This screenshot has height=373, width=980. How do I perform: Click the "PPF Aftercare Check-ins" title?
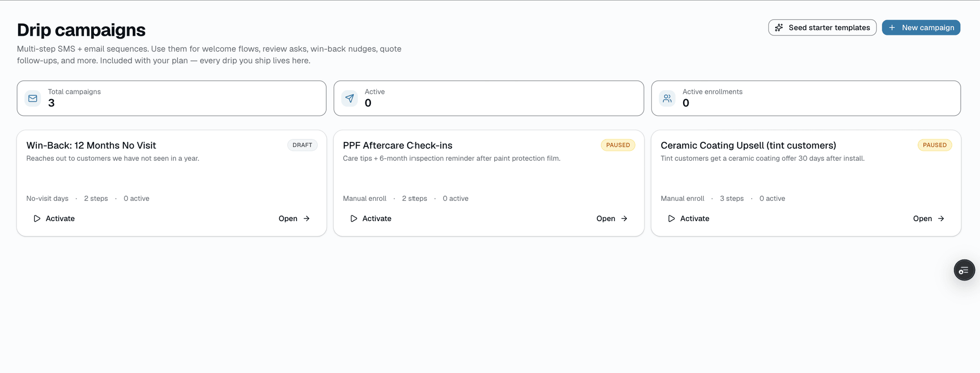397,145
